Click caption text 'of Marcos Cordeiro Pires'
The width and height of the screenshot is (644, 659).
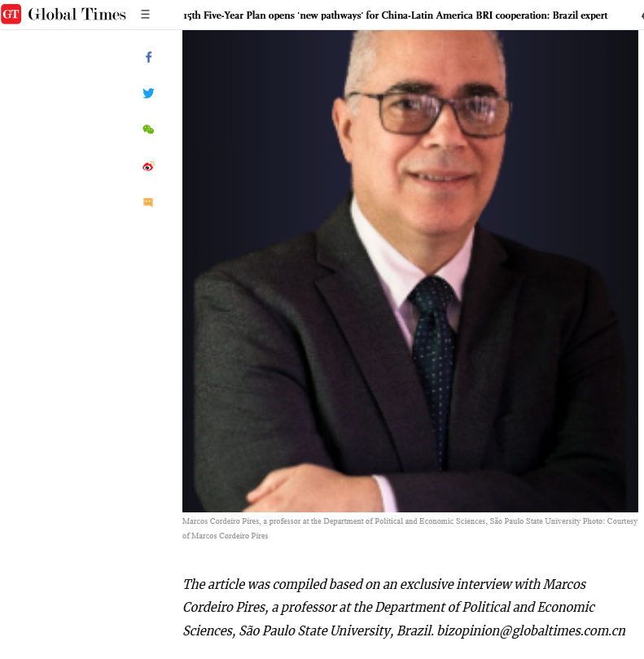tap(226, 536)
